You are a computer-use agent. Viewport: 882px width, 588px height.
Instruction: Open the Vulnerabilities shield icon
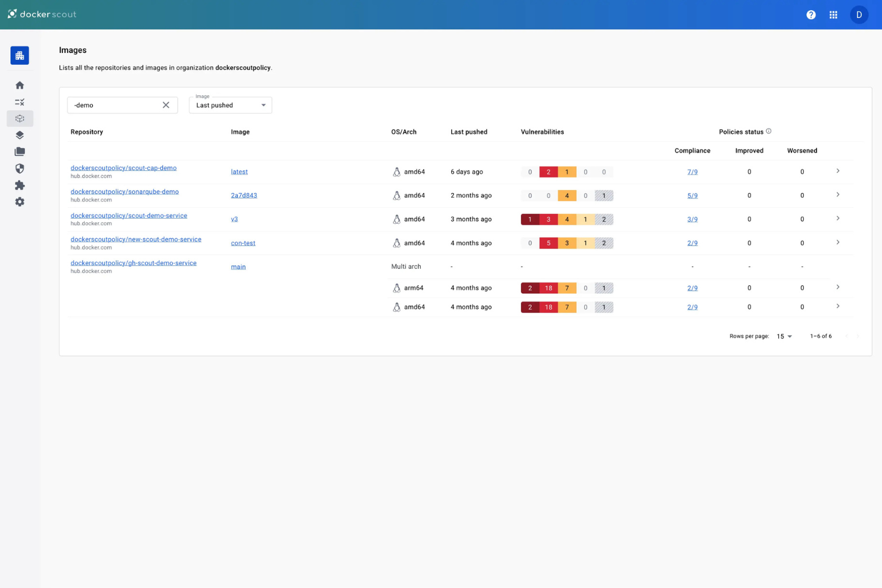pos(20,169)
